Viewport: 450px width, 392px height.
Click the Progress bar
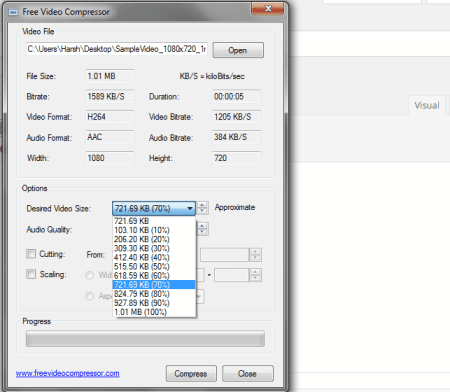tap(145, 339)
